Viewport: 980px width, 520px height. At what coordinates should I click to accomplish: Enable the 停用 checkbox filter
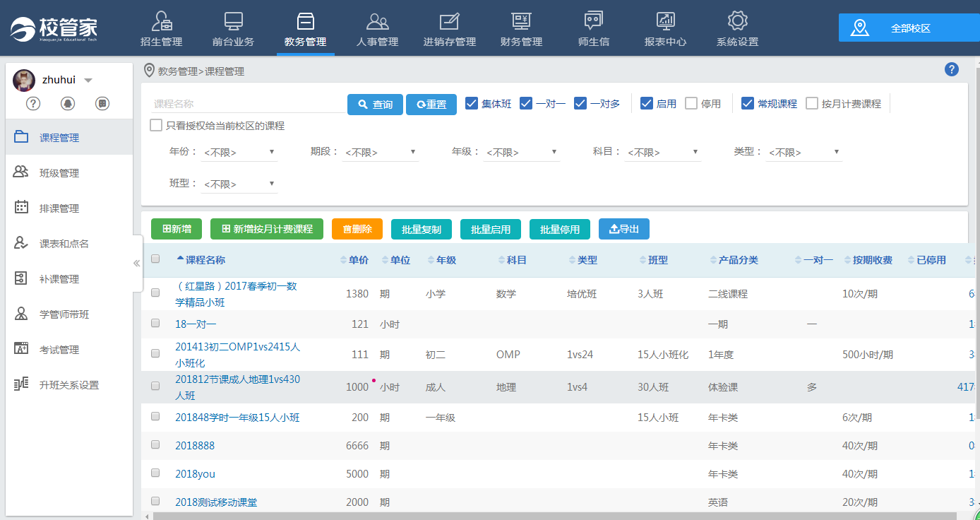pyautogui.click(x=691, y=104)
